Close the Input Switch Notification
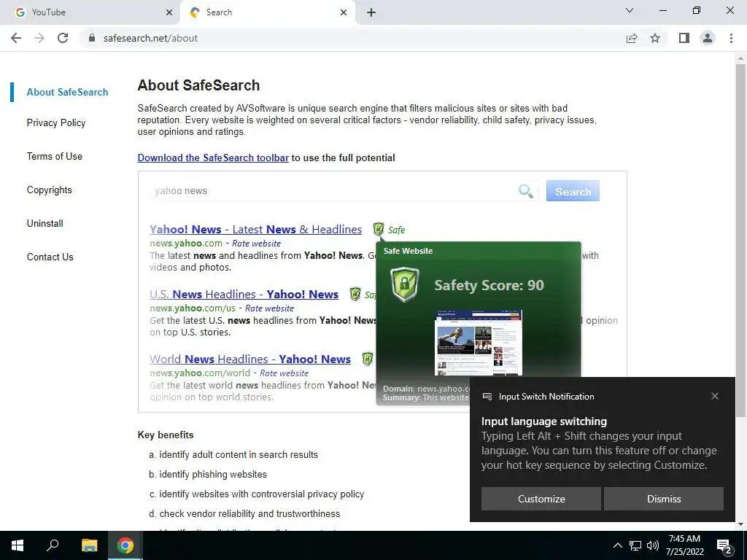 (715, 396)
